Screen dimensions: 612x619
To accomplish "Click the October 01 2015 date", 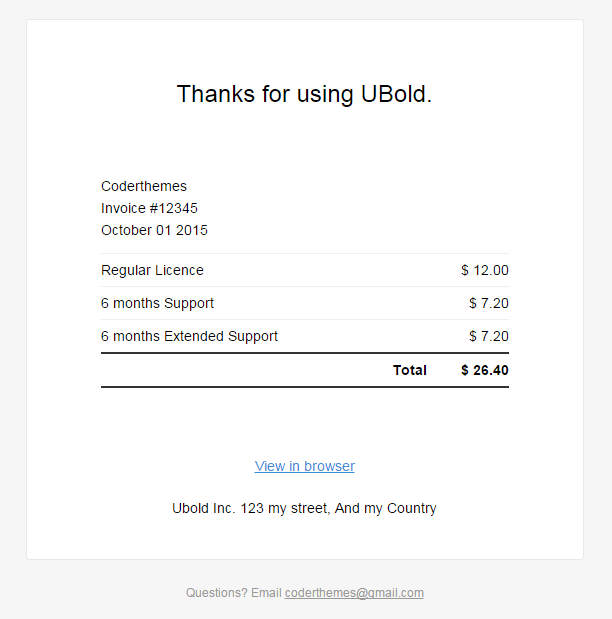I will 154,230.
